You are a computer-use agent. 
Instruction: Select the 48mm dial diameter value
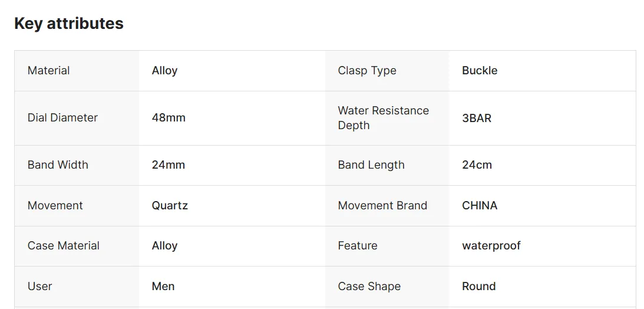[169, 118]
